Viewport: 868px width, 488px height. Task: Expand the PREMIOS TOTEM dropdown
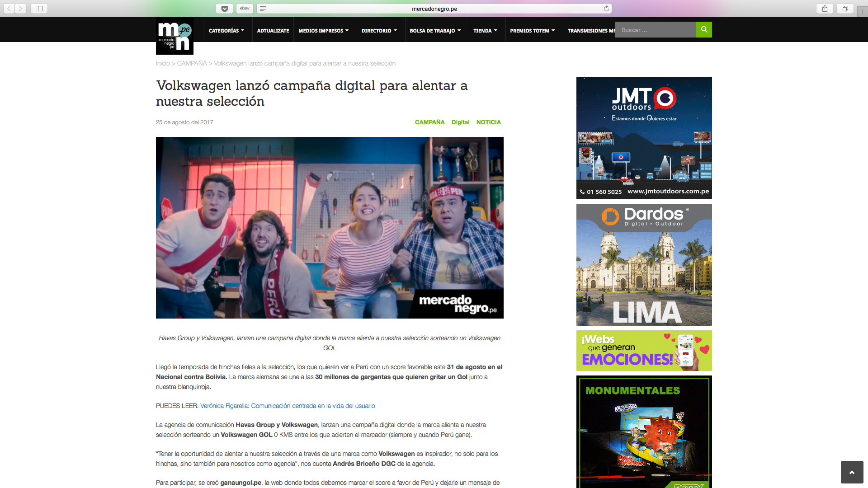coord(533,31)
